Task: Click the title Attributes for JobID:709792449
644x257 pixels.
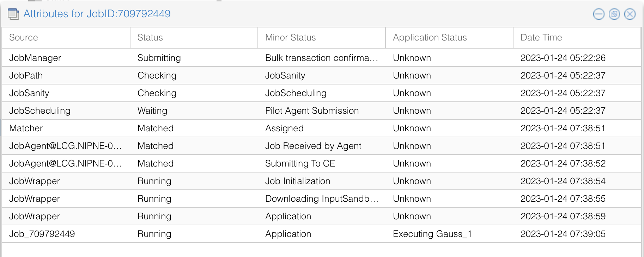Action: 97,13
